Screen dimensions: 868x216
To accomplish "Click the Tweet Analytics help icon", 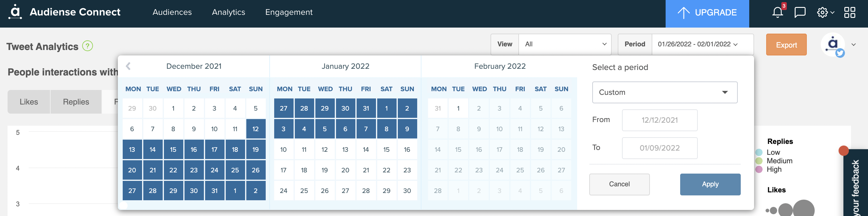I will click(x=88, y=46).
